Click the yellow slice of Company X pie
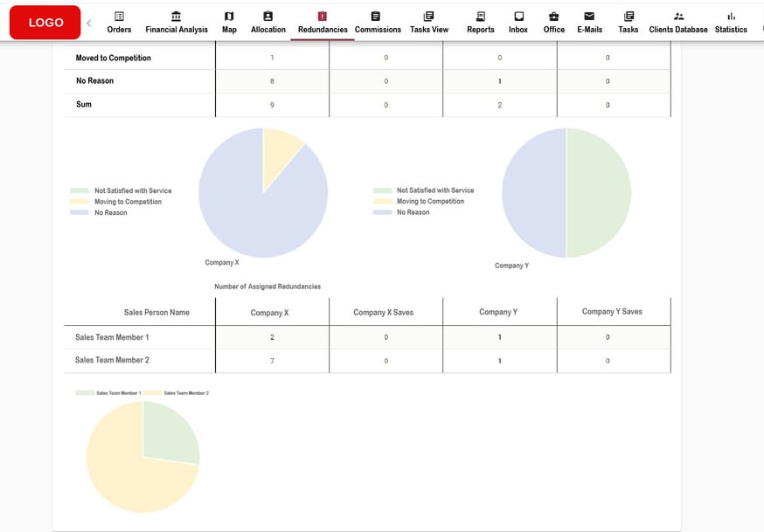This screenshot has height=532, width=764. pyautogui.click(x=281, y=149)
